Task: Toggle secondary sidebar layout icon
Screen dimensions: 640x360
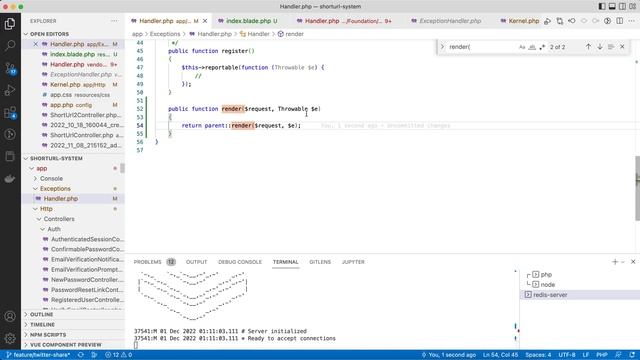Action: 622,7
